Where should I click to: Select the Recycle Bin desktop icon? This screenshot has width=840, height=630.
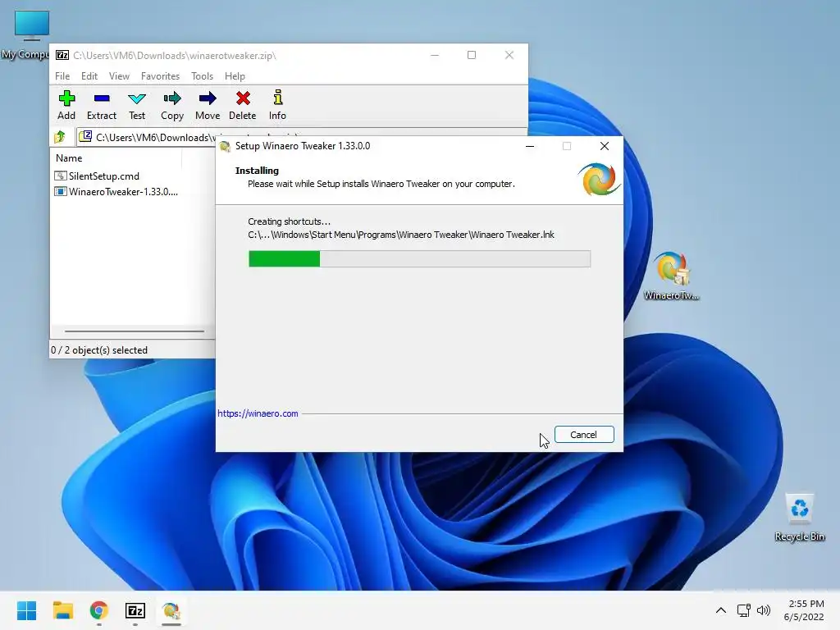[x=799, y=518]
